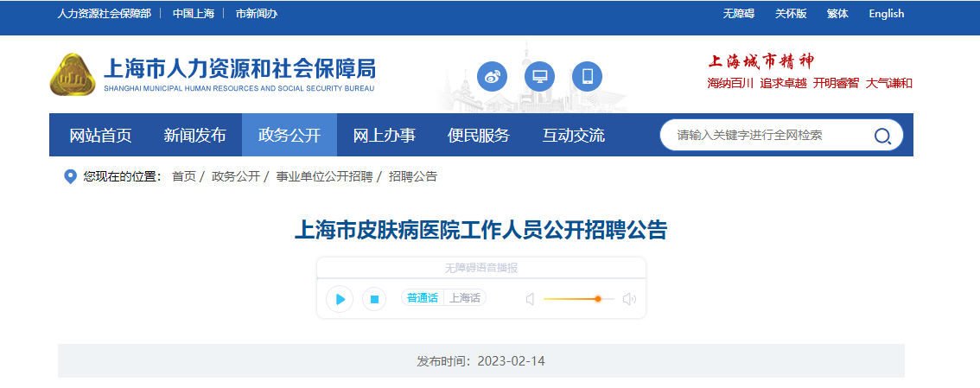Image resolution: width=980 pixels, height=388 pixels.
Task: Mute using the low-volume speaker icon
Action: [x=530, y=299]
